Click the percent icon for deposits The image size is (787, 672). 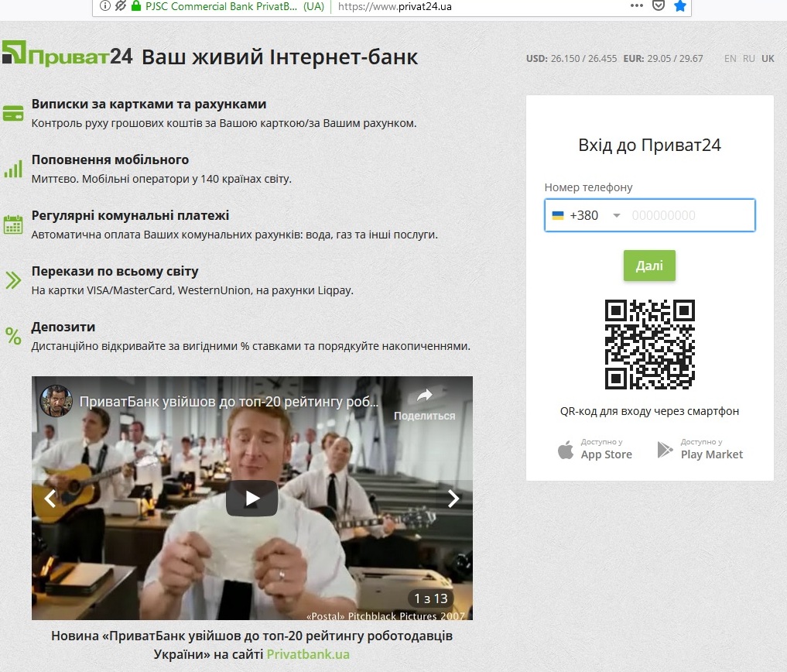pos(13,335)
